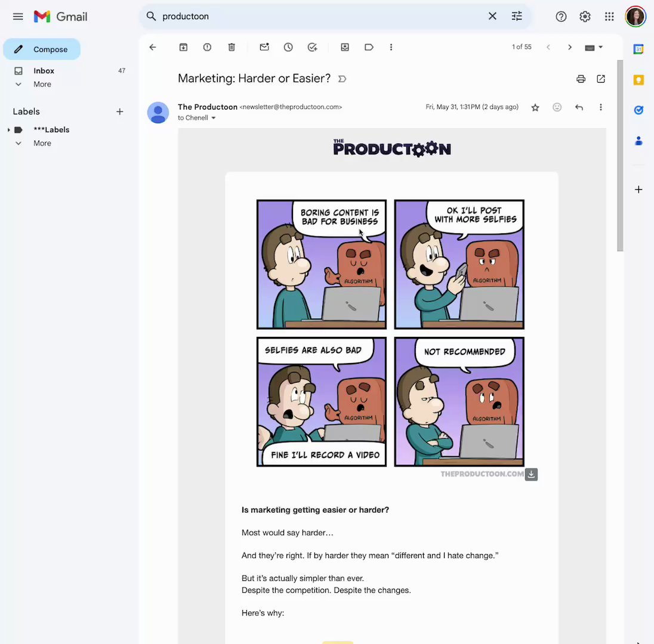The image size is (654, 644).
Task: Go to the newer email arrow
Action: pos(548,47)
